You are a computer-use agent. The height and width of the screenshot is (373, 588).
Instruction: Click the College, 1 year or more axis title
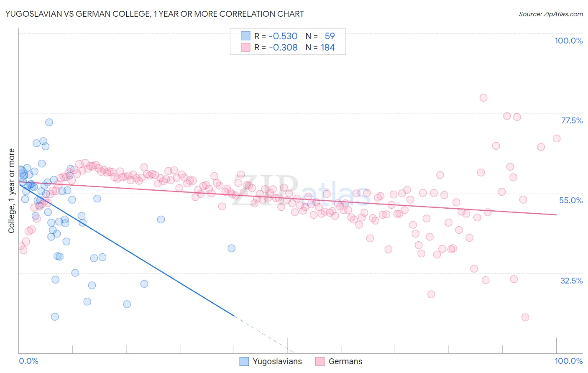tap(12, 191)
